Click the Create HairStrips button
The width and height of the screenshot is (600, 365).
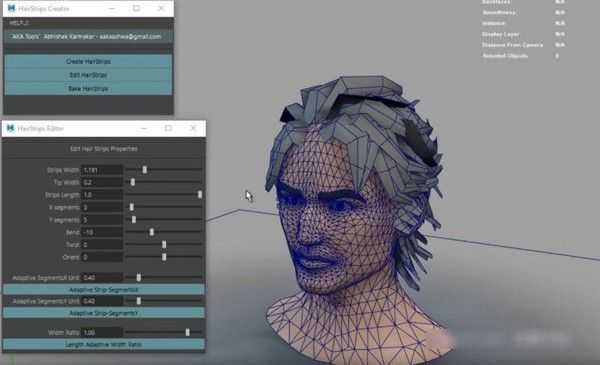[x=88, y=61]
